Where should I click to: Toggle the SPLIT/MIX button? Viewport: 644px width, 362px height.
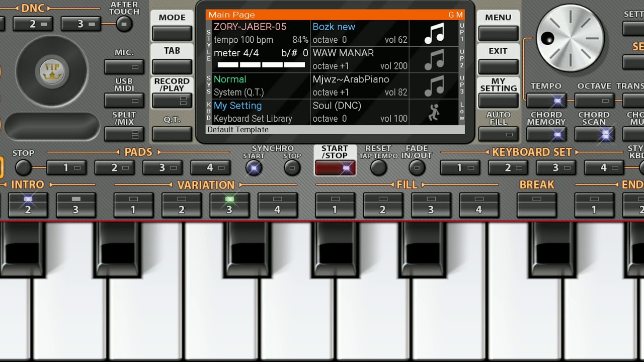pyautogui.click(x=124, y=134)
